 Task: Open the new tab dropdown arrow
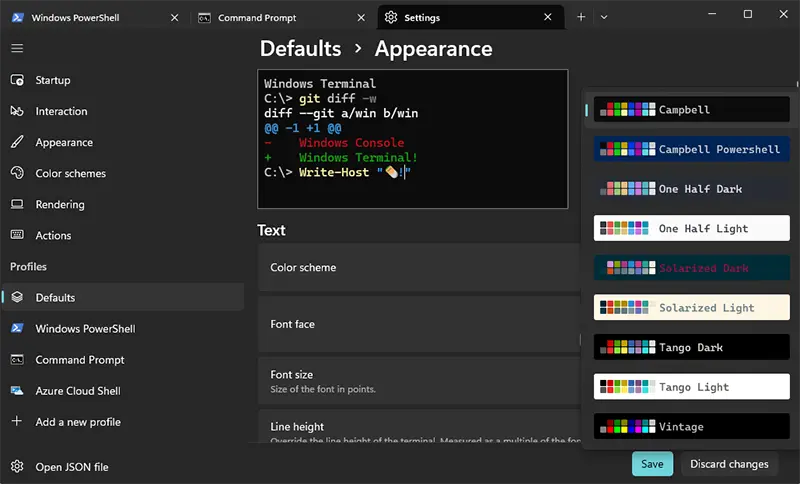[604, 17]
